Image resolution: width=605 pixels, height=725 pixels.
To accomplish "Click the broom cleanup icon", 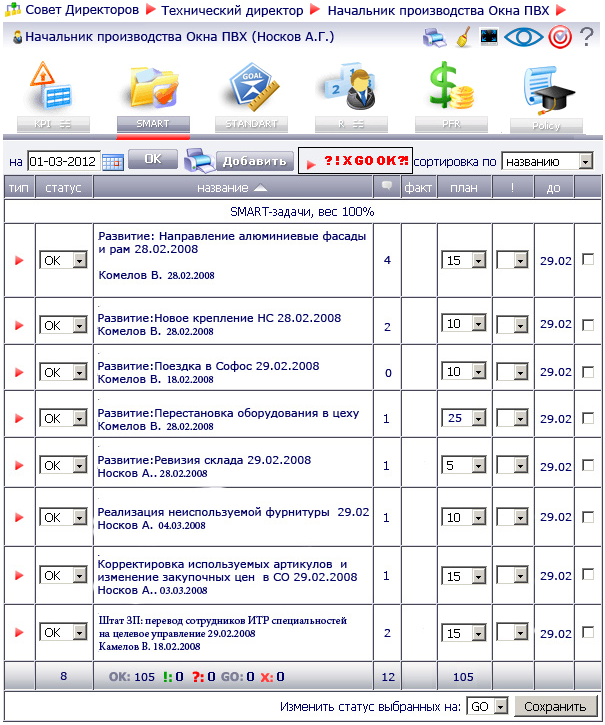I will pos(463,37).
